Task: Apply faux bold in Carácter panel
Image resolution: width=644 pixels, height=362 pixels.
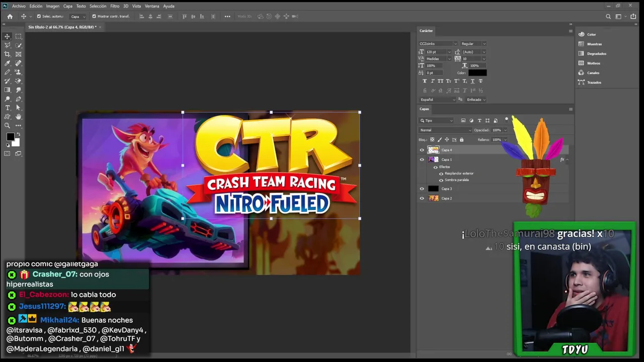Action: click(x=425, y=81)
